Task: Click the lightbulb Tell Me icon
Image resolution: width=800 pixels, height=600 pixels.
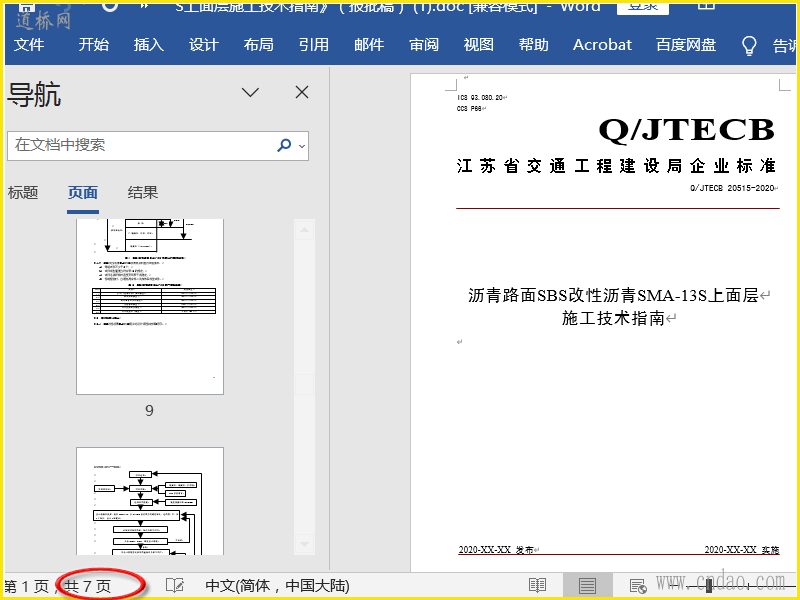Action: [748, 45]
